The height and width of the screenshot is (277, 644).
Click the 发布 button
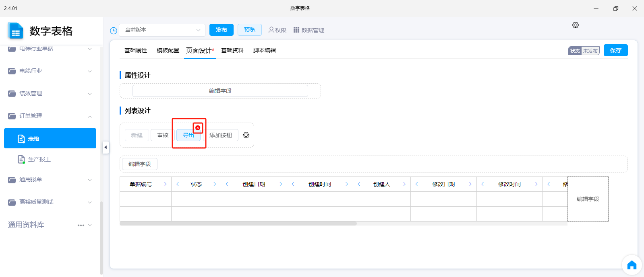click(221, 30)
